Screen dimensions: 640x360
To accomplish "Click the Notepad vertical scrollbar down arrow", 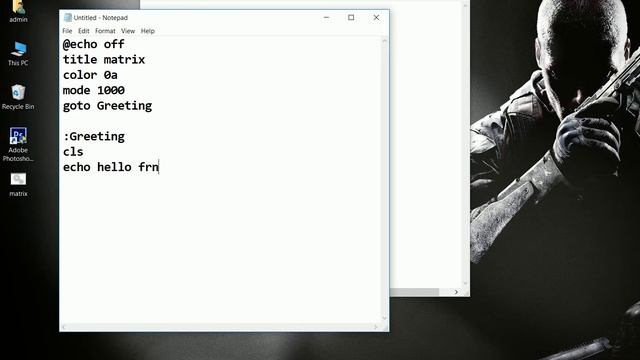I will (384, 318).
